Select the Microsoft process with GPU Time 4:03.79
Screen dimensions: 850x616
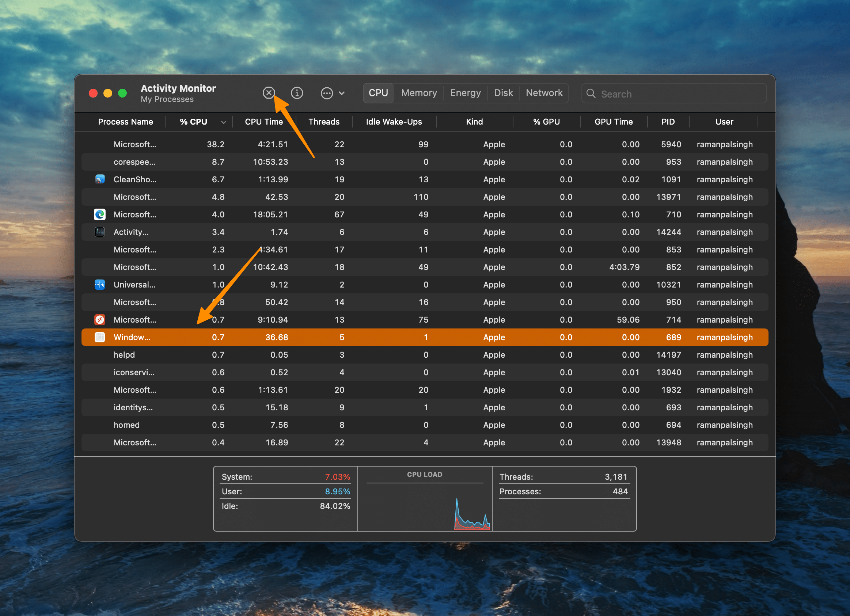[425, 267]
